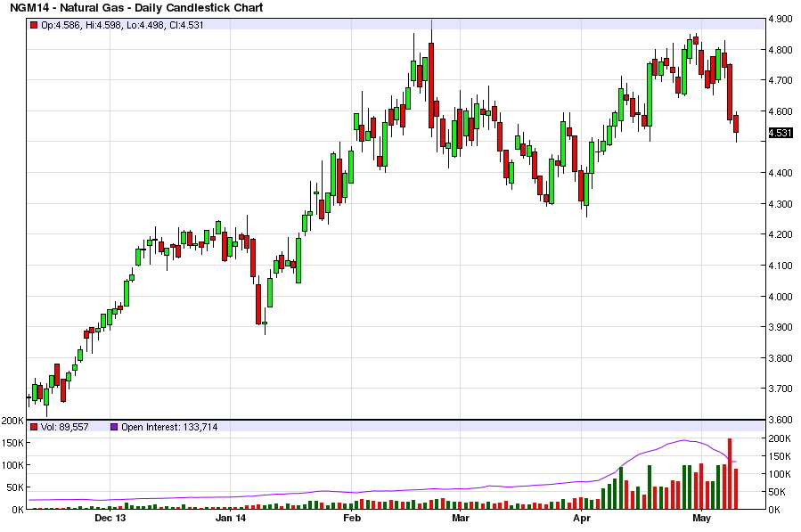This screenshot has width=801, height=532.
Task: Click the 4.300 price axis label
Action: pyautogui.click(x=780, y=204)
